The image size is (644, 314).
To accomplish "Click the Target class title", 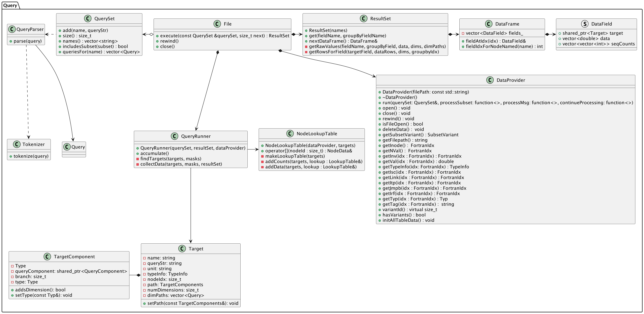I will [x=196, y=249].
